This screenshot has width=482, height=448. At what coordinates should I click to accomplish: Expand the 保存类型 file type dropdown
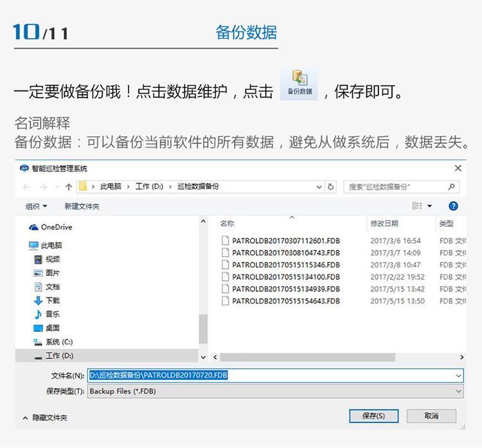pos(458,391)
